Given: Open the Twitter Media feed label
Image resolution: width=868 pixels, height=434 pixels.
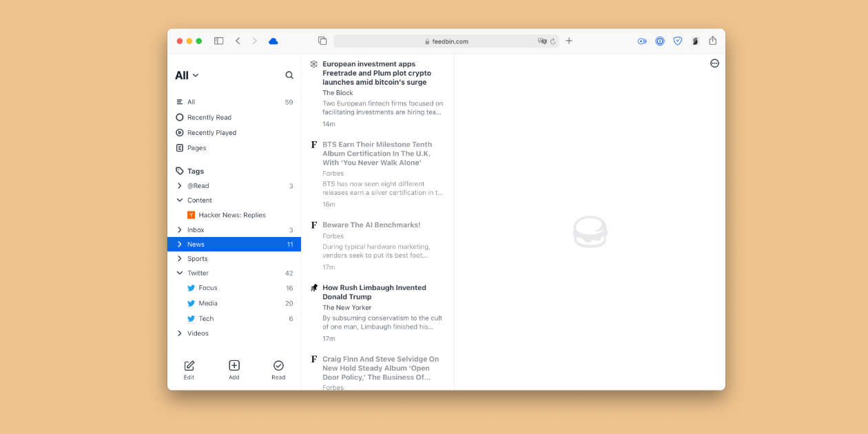Looking at the screenshot, I should 208,303.
